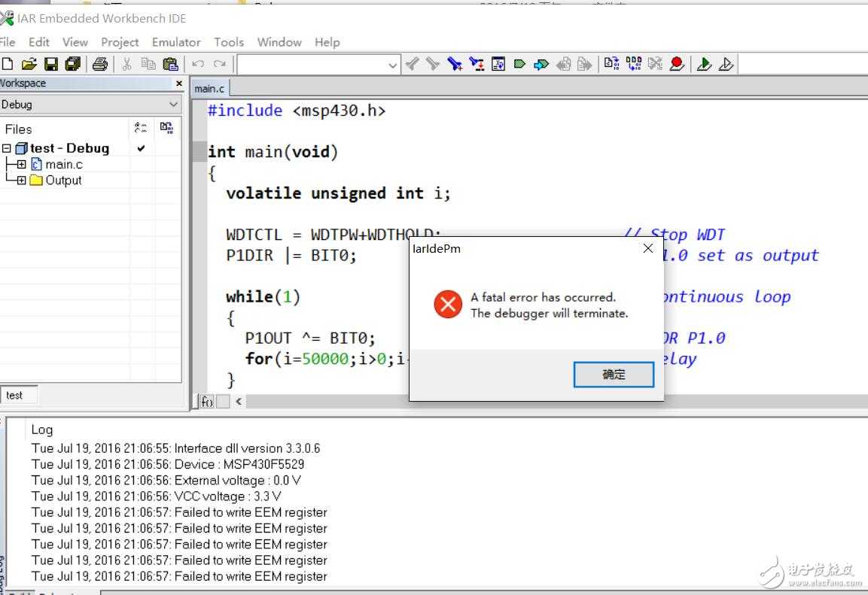This screenshot has height=595, width=868.
Task: Collapse the test - Debug project node
Action: (6, 148)
